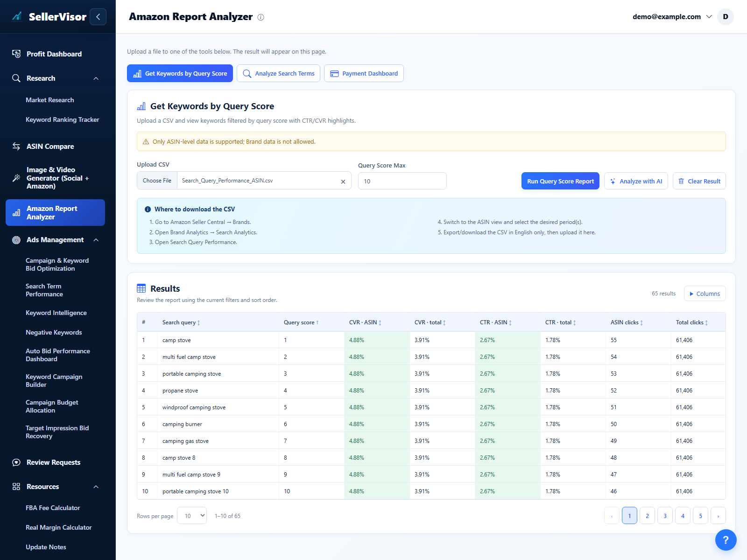Sort by CVR · ASIN column

[x=365, y=322]
